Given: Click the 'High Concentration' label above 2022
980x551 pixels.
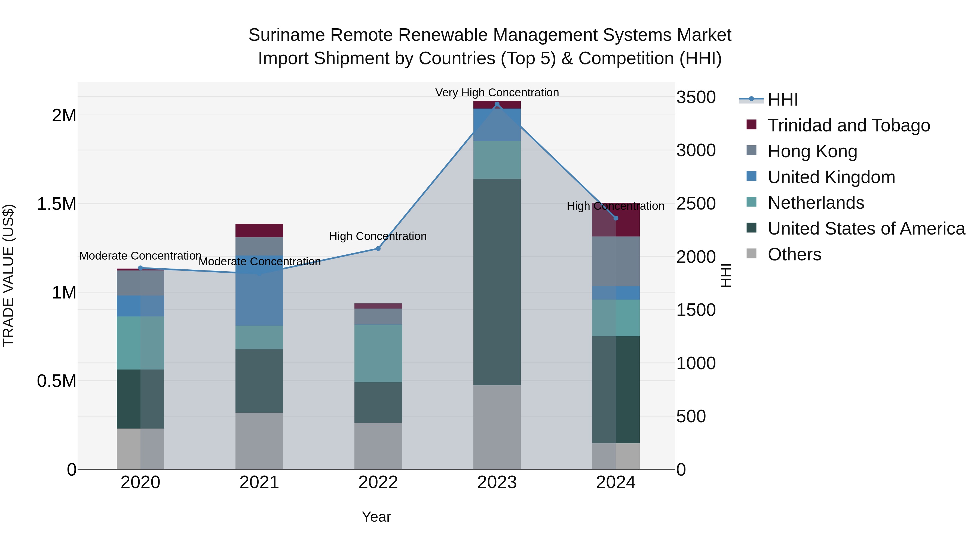Looking at the screenshot, I should (378, 236).
